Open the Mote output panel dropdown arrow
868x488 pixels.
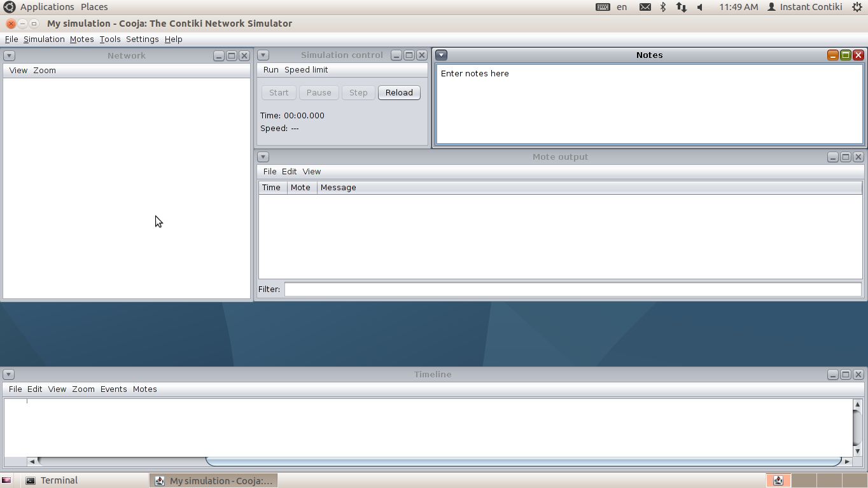click(263, 157)
